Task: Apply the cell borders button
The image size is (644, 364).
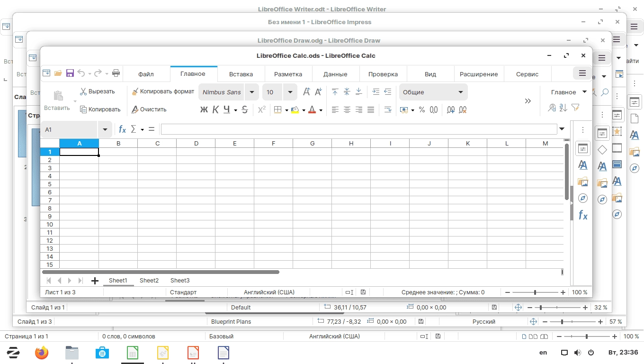Action: (x=278, y=110)
